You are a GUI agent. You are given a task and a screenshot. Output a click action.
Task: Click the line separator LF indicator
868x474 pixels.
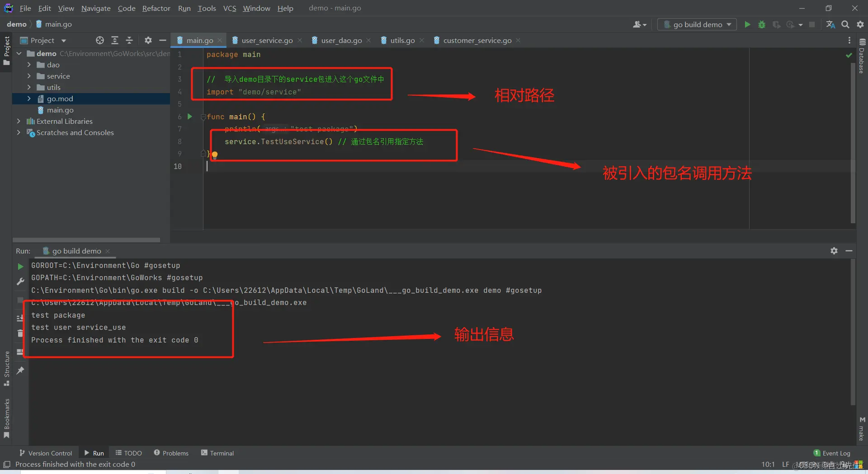pyautogui.click(x=785, y=465)
